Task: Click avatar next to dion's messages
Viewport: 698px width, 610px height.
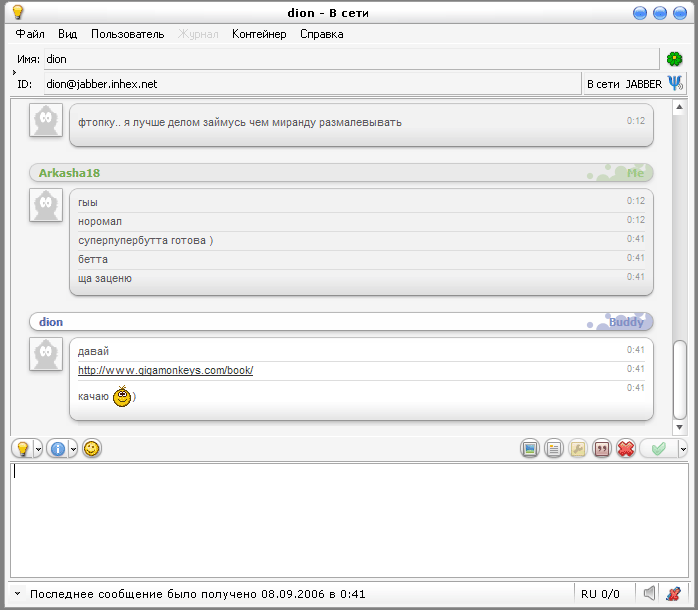Action: coord(46,354)
